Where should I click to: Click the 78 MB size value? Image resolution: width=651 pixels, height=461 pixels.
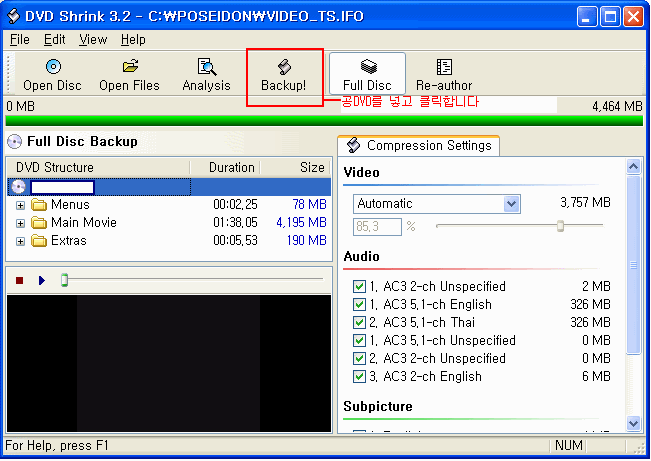click(x=309, y=205)
